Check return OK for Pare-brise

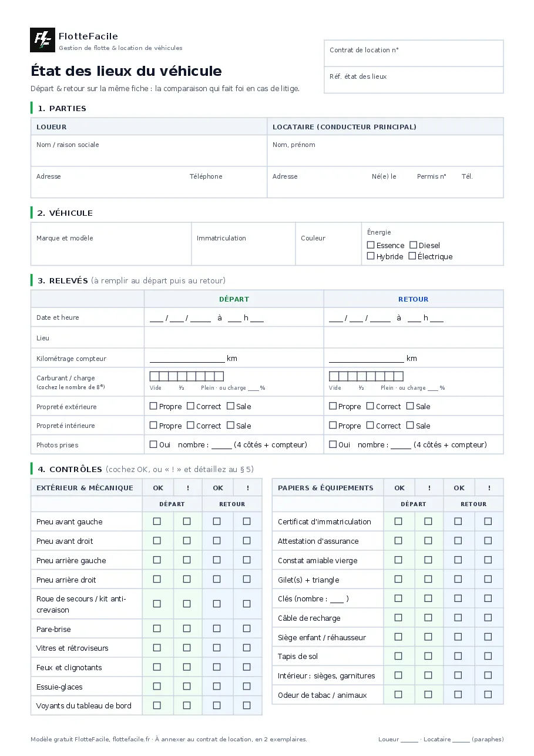(x=217, y=629)
